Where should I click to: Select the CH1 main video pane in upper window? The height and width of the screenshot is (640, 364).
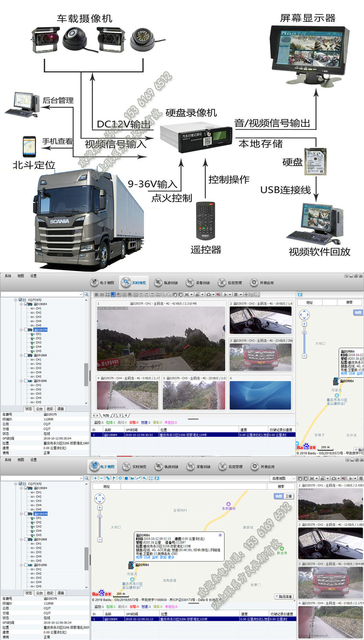[x=161, y=339]
